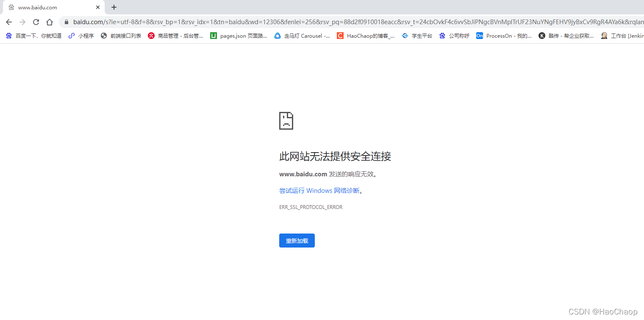
Task: Click the blue icon of 走马灯 Carousel bookmark
Action: pos(278,36)
